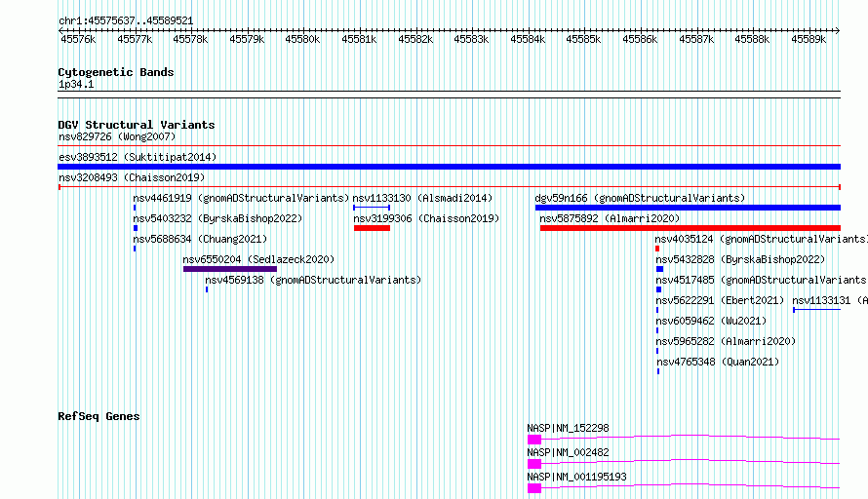
Task: Select the nsv1133131 thin blue span glyph
Action: (816, 310)
